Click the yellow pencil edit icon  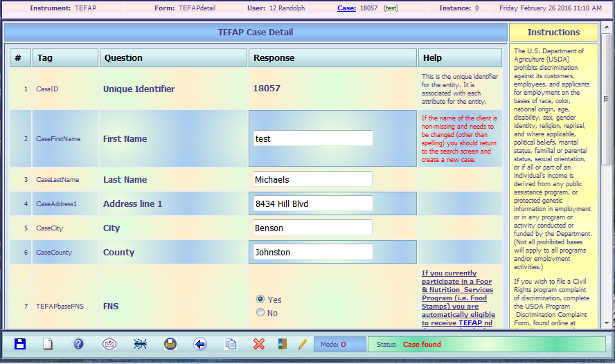(x=302, y=344)
